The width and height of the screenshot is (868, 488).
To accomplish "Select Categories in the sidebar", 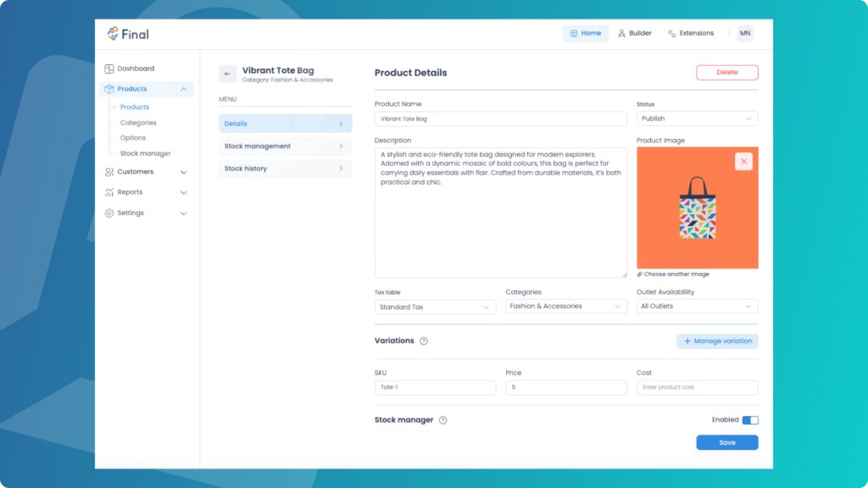I will coord(138,123).
